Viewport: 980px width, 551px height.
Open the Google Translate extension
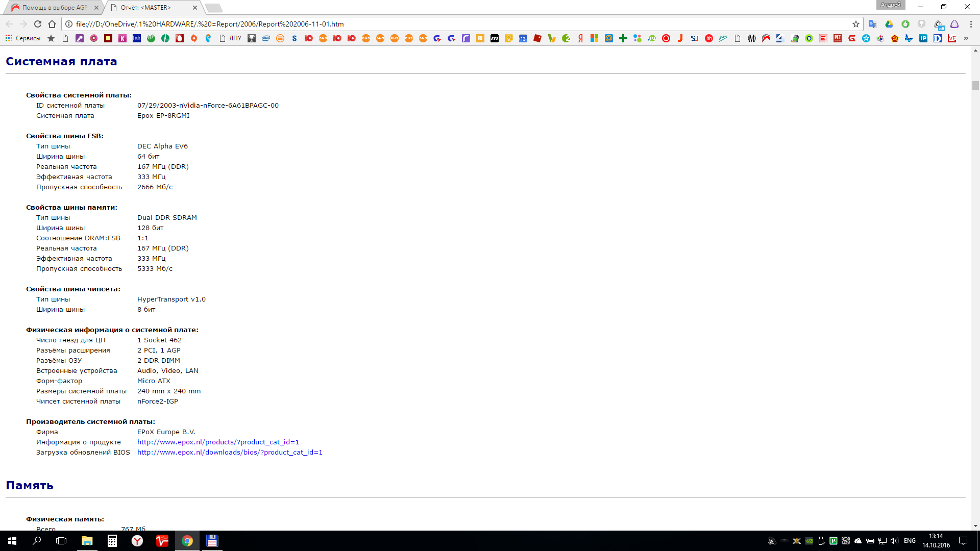click(873, 24)
